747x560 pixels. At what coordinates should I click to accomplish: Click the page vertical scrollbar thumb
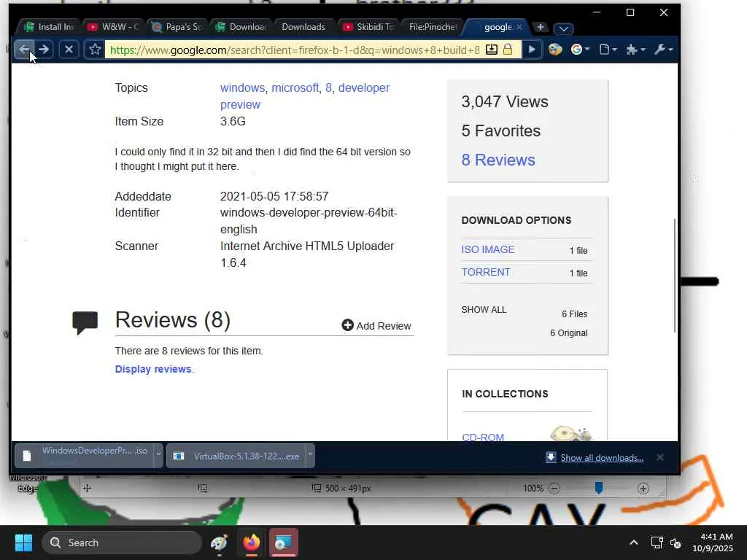tap(675, 276)
